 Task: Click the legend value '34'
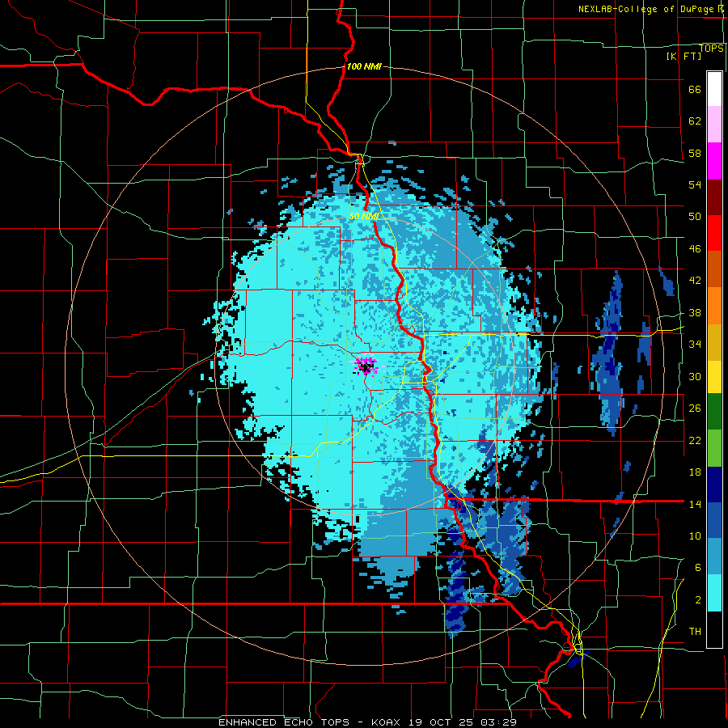[x=695, y=344]
